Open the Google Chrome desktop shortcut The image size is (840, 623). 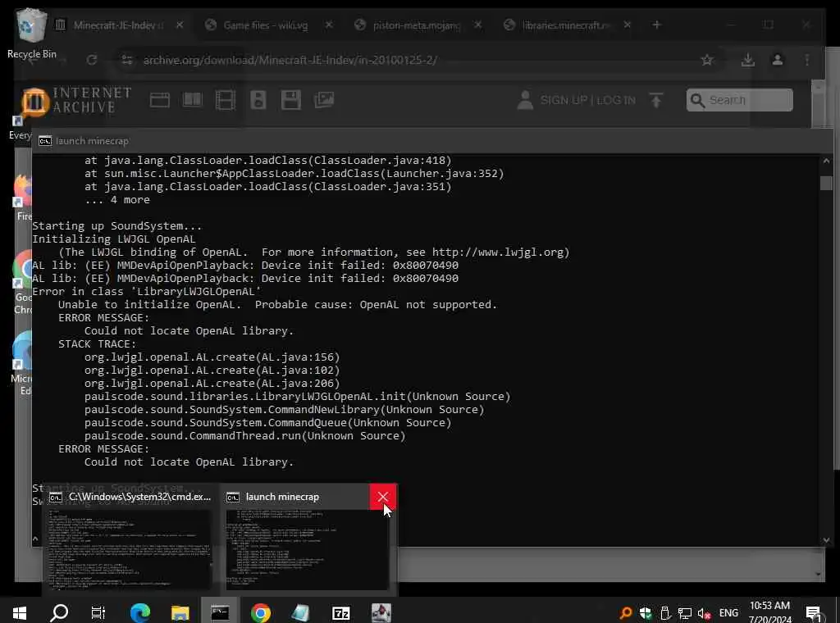point(22,283)
